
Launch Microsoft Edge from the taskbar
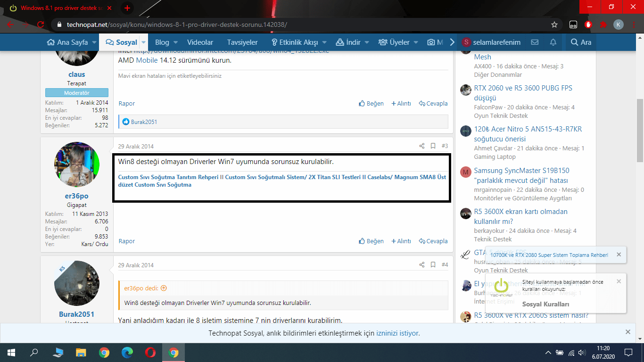[127, 352]
